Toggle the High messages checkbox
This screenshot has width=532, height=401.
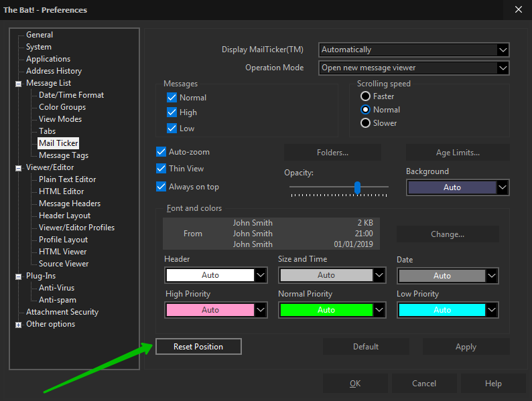pos(172,112)
